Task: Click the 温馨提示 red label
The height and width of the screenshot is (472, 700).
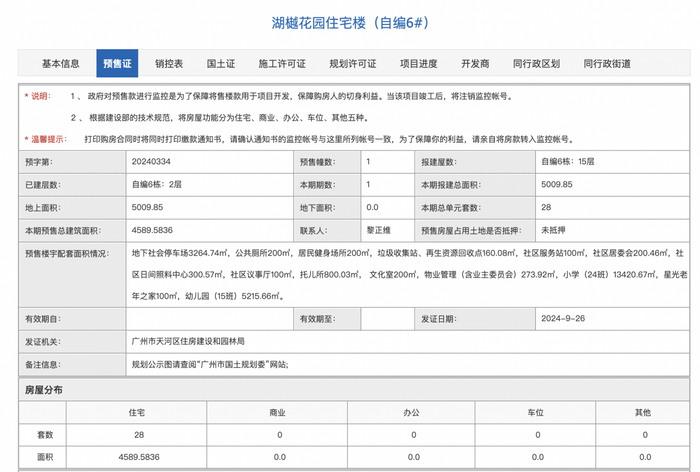Action: click(x=46, y=139)
